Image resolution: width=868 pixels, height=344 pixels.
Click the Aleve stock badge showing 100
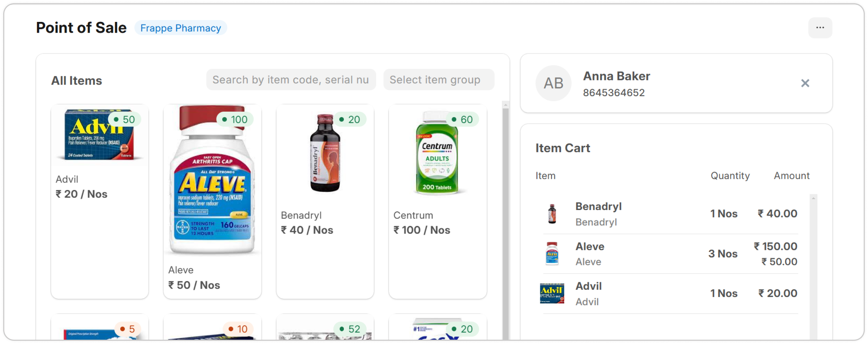click(x=235, y=120)
